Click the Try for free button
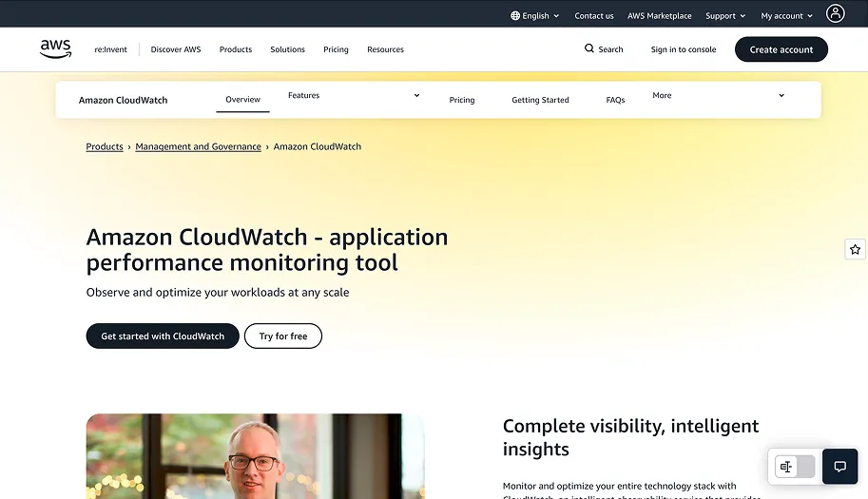 [283, 336]
